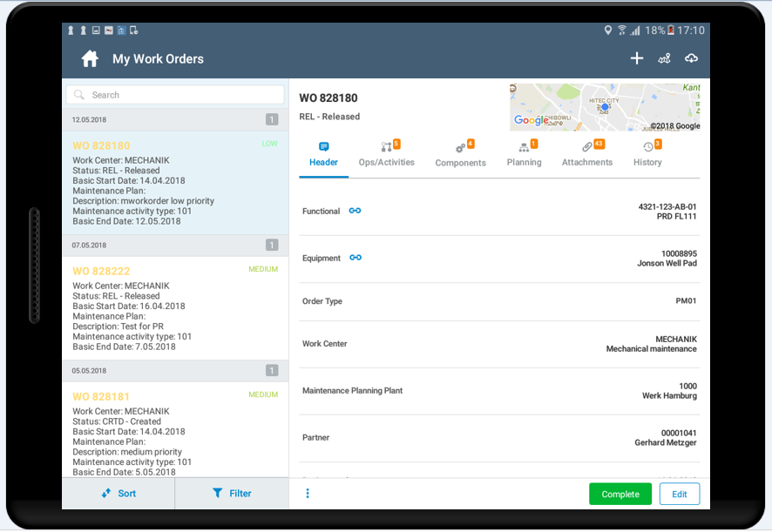Open the map view icon in the toolbar
The width and height of the screenshot is (772, 532).
[x=664, y=58]
